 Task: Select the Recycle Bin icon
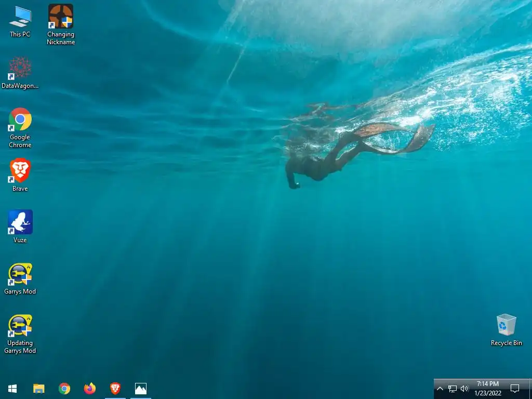506,330
